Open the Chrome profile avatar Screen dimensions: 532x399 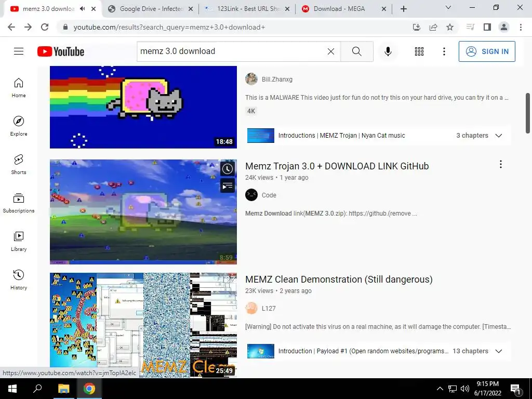(504, 27)
